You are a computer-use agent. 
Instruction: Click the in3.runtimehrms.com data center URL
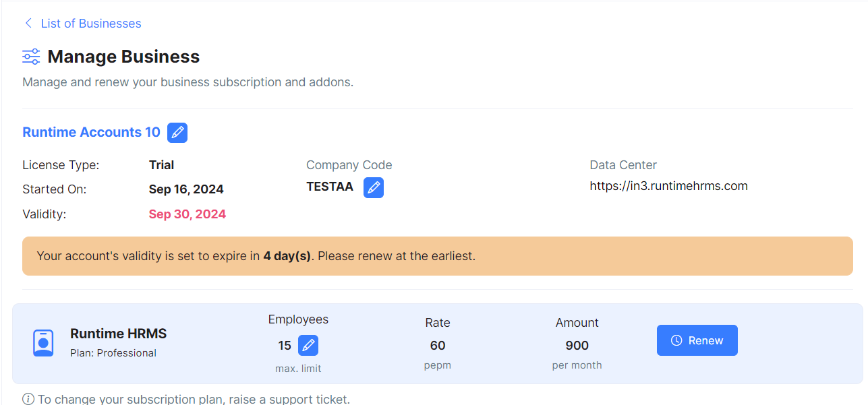[x=668, y=186]
